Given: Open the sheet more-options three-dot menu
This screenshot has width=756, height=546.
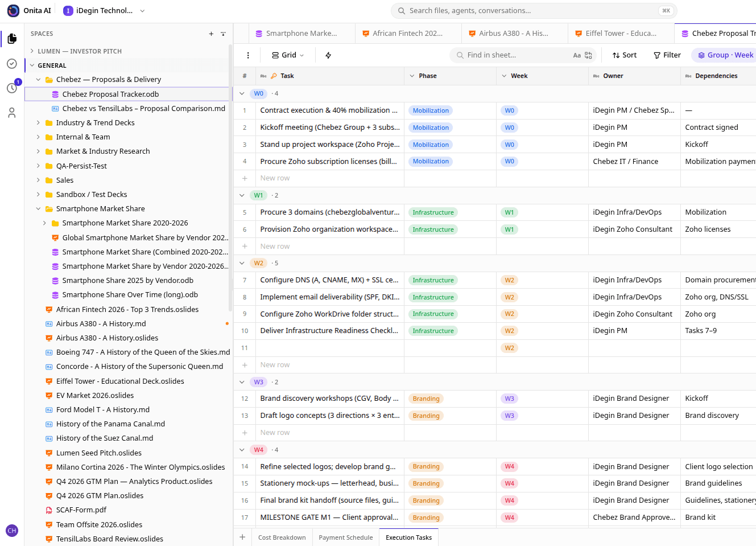Looking at the screenshot, I should click(x=248, y=55).
